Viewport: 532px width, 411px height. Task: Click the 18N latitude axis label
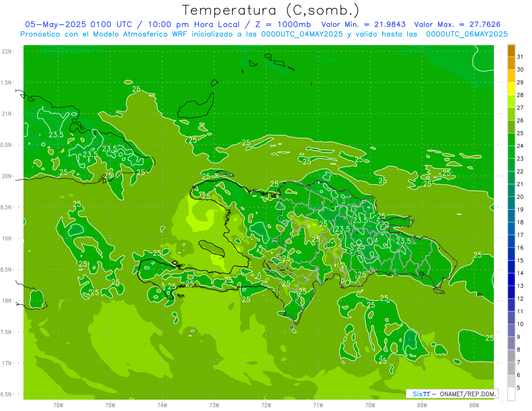(x=8, y=301)
